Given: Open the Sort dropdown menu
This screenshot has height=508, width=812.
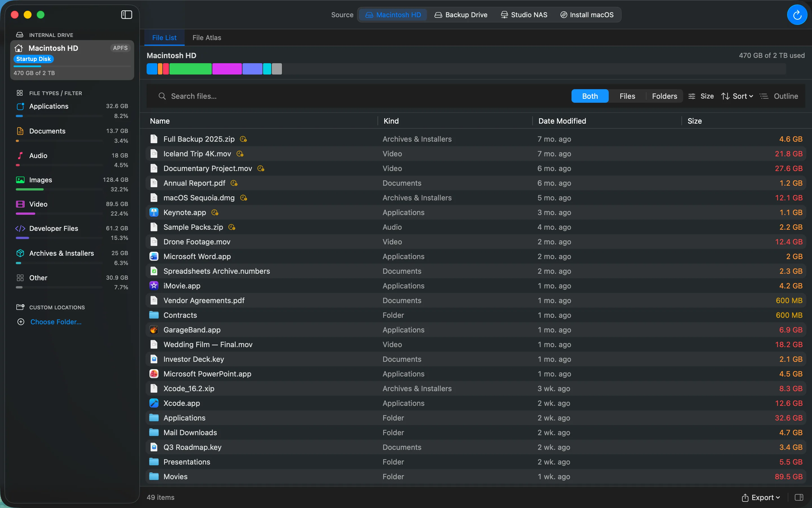Looking at the screenshot, I should [x=737, y=96].
